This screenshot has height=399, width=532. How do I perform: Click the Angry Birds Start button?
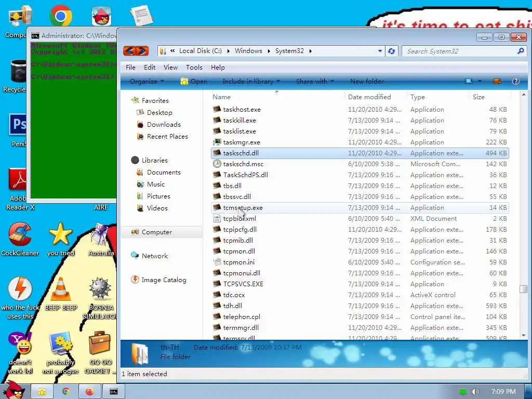13,390
